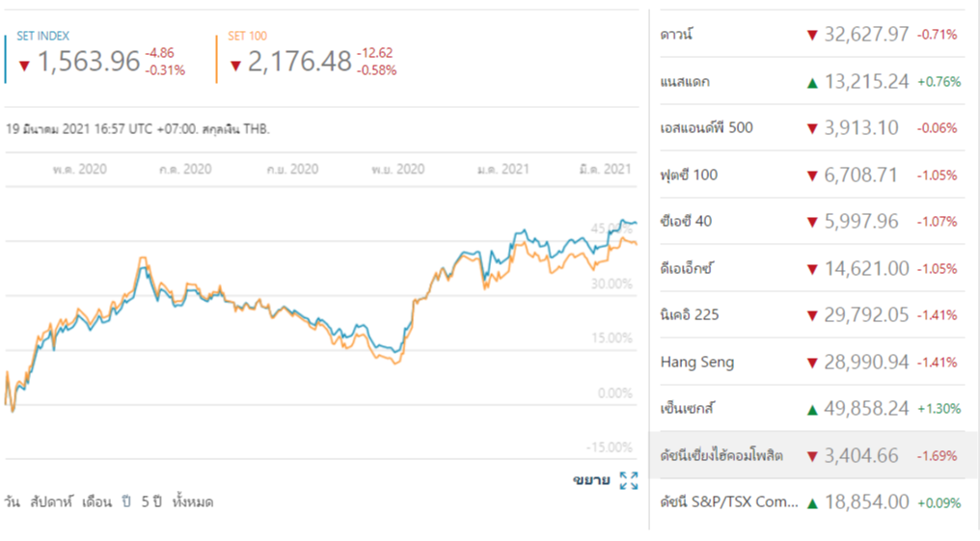Click the red down arrow beside SET INDEX value
This screenshot has height=541, width=980.
tap(24, 66)
